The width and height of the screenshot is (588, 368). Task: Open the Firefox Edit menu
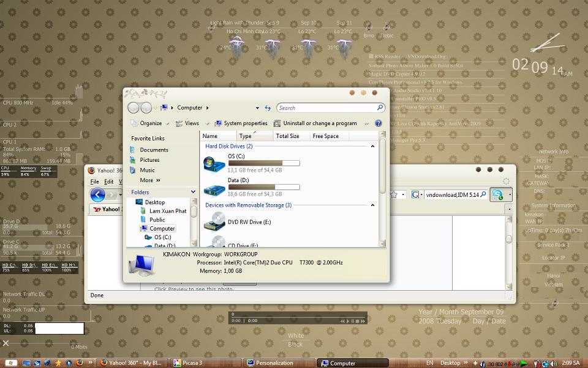pyautogui.click(x=109, y=182)
